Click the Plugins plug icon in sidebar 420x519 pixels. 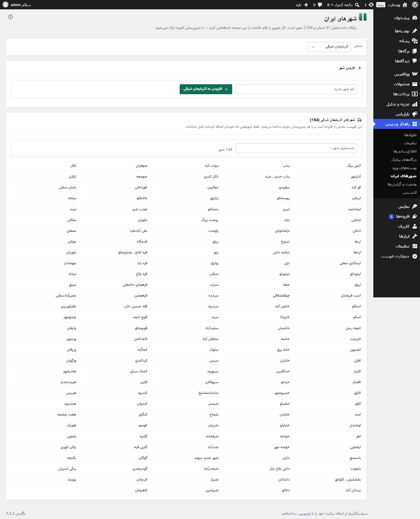pyautogui.click(x=415, y=216)
